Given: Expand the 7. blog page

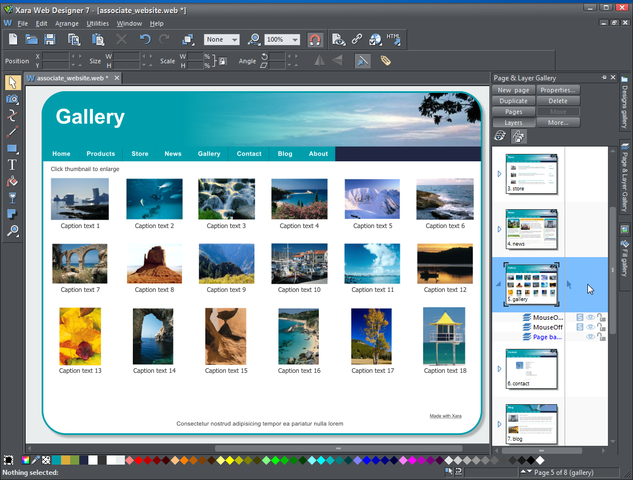Looking at the screenshot, I should (499, 424).
